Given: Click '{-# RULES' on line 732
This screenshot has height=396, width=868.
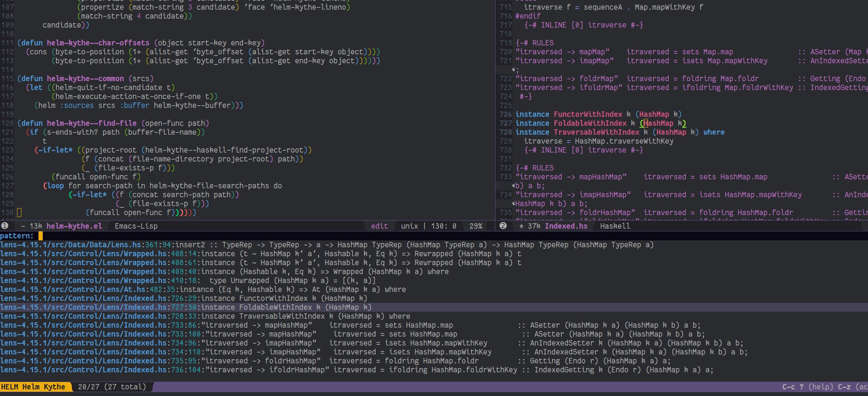Looking at the screenshot, I should [535, 168].
